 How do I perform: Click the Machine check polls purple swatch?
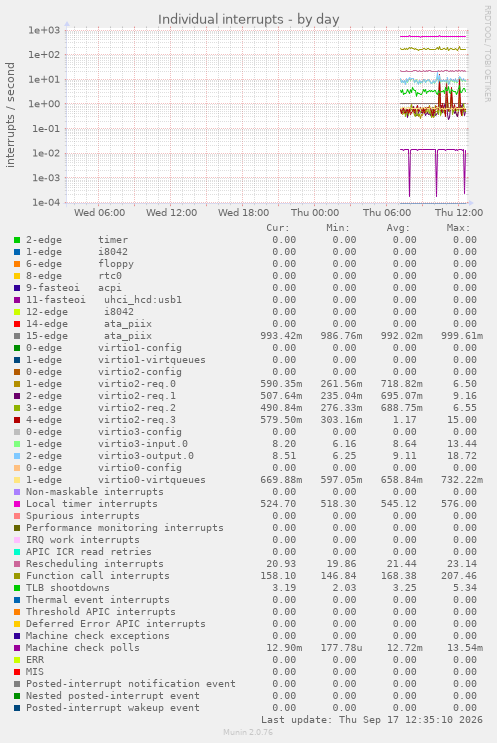click(17, 648)
